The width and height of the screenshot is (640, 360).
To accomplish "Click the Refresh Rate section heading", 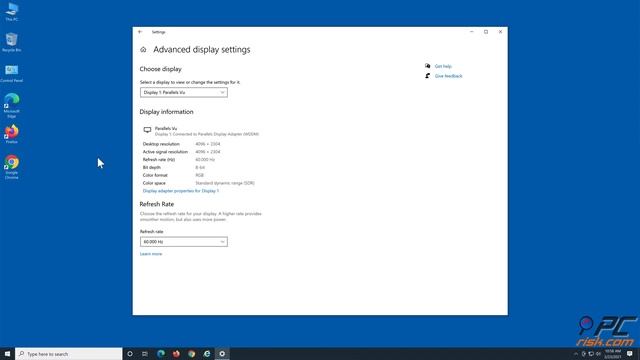I will pos(157,204).
